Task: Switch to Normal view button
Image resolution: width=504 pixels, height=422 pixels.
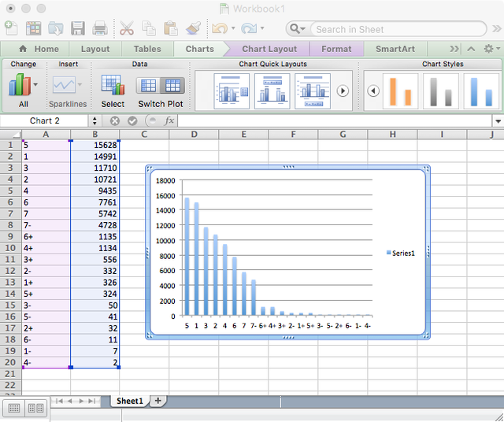Action: [13, 408]
